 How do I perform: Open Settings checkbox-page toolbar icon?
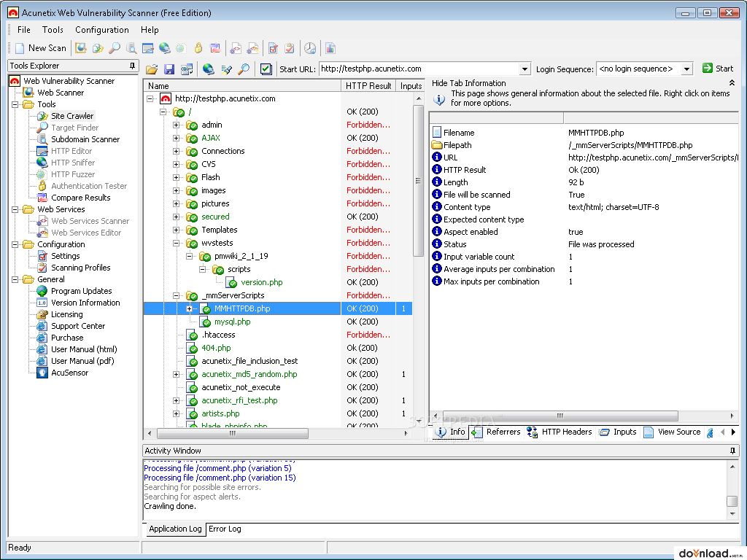pos(273,48)
